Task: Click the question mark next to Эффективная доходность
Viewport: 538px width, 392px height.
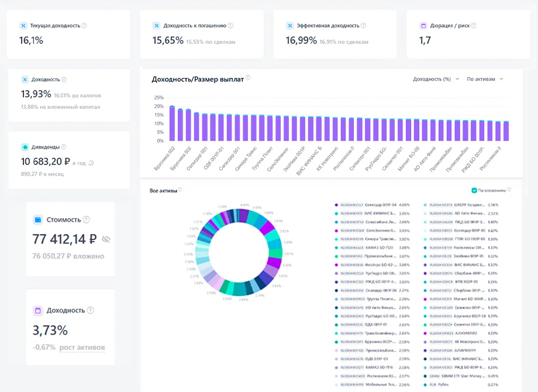Action: [364, 25]
